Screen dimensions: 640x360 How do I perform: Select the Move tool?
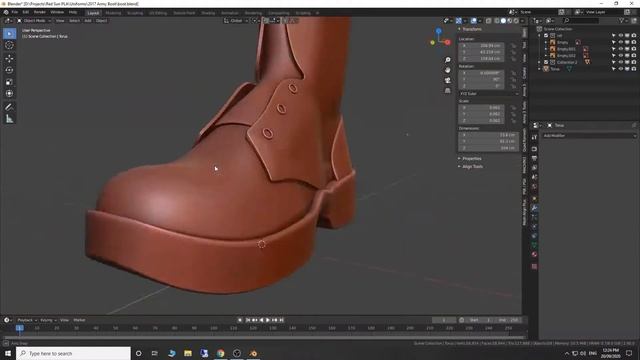point(9,58)
